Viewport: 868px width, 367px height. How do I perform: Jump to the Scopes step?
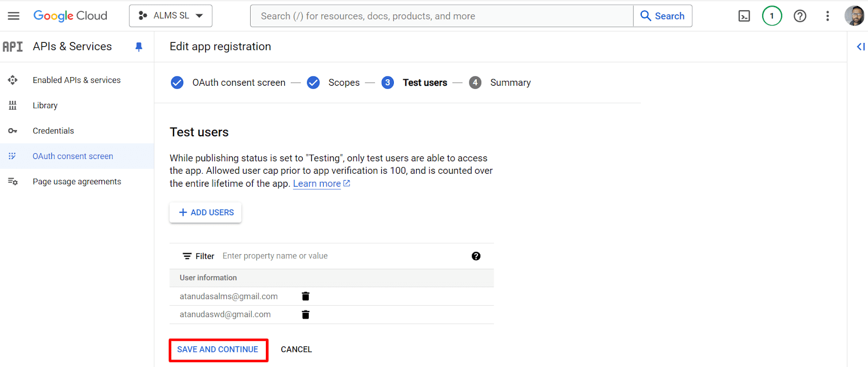(343, 83)
